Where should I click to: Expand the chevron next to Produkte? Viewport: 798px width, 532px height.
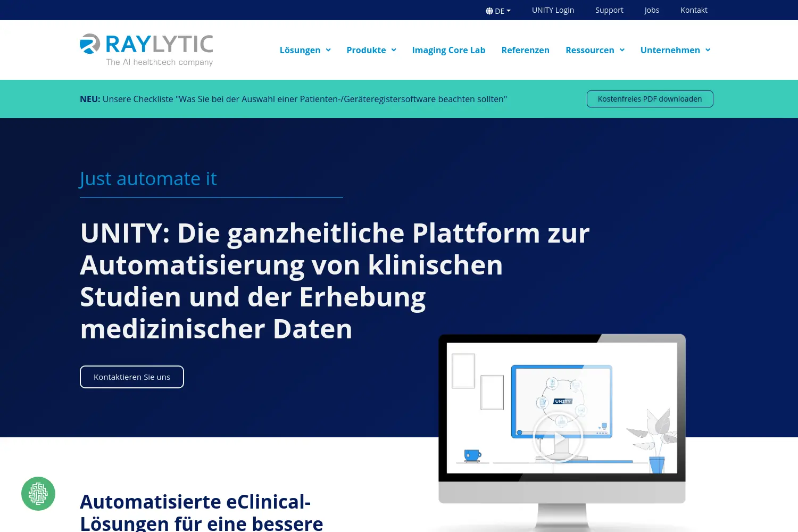point(394,50)
